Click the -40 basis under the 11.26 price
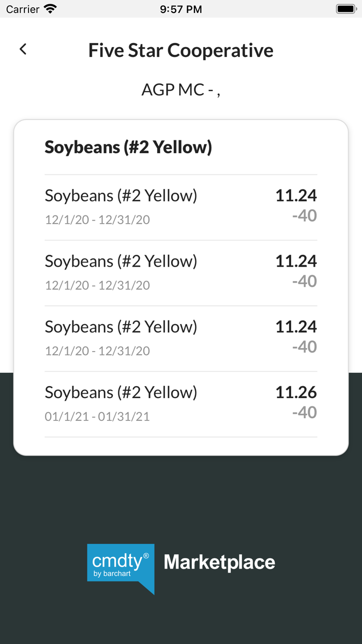 (304, 412)
